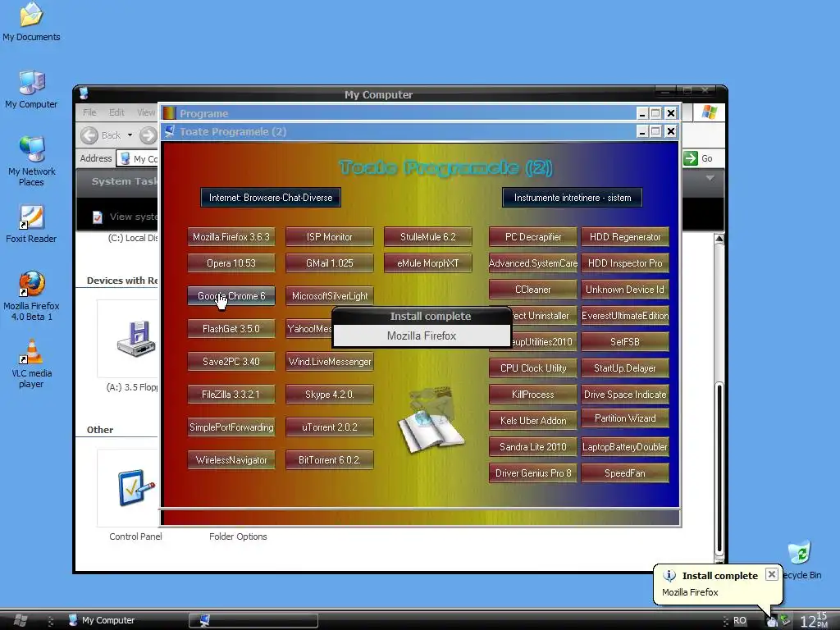Click the Unknown Device Id button
Image resolution: width=840 pixels, height=630 pixels.
[x=625, y=290]
